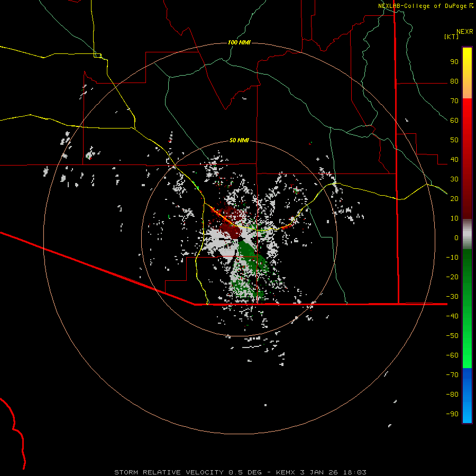Click the 50 NMI range ring label
This screenshot has width=476, height=476.
coord(239,140)
